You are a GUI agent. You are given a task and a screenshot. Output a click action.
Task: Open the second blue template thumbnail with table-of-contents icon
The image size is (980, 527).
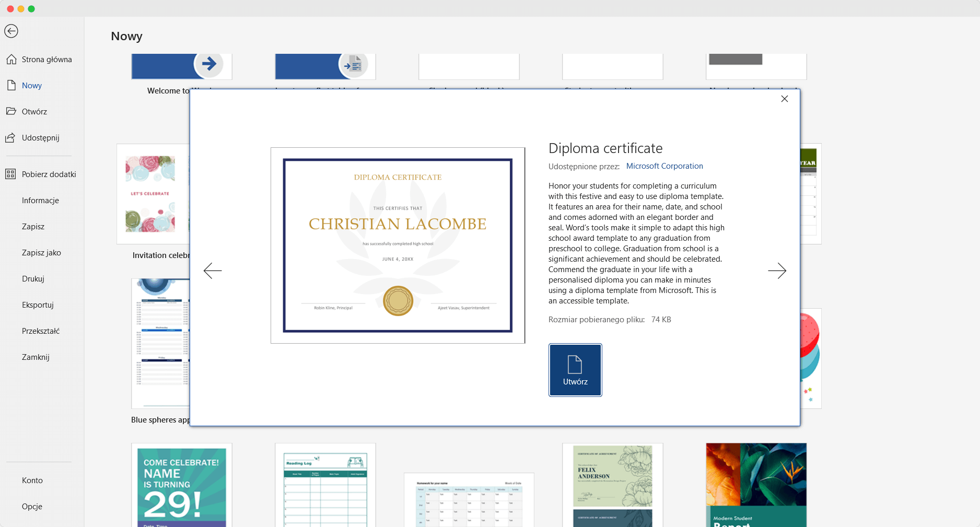coord(325,66)
